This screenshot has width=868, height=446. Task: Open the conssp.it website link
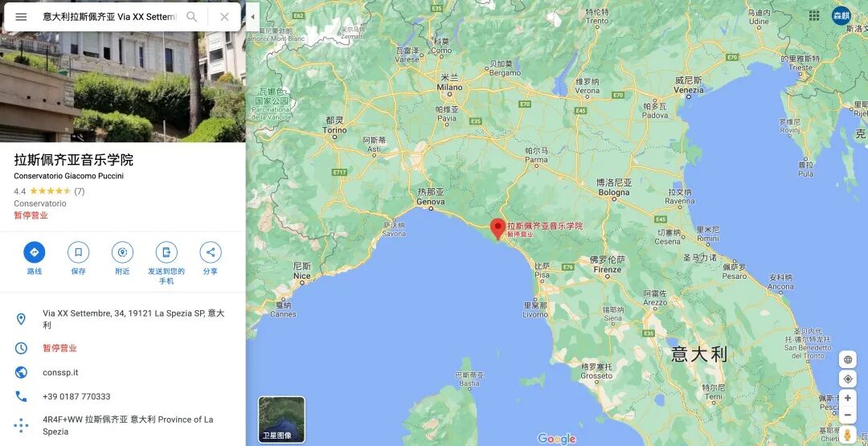60,372
